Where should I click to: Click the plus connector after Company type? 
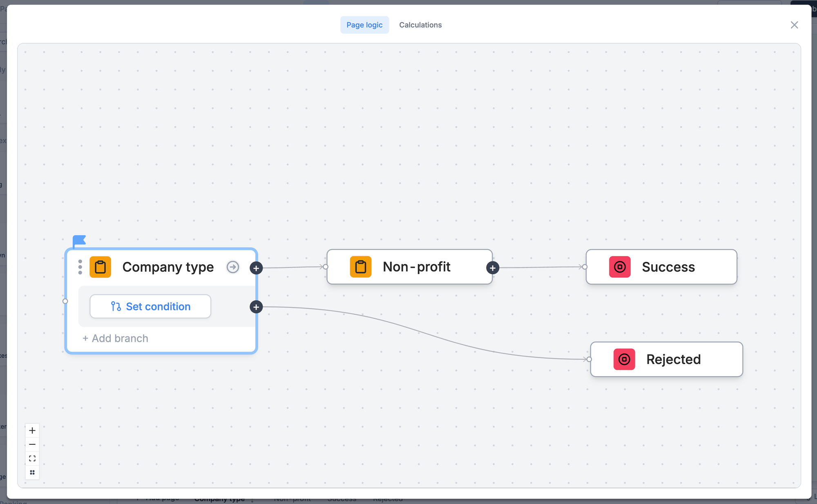(x=256, y=267)
